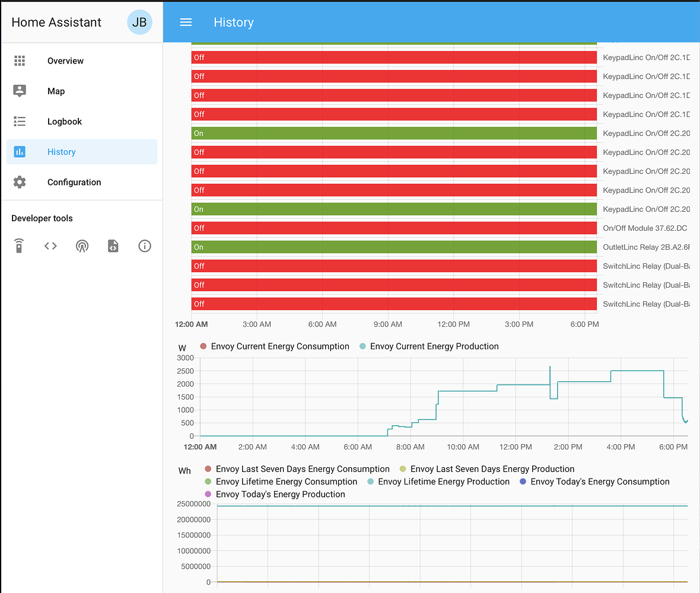Open the Logbook page
This screenshot has width=700, height=593.
[82, 122]
